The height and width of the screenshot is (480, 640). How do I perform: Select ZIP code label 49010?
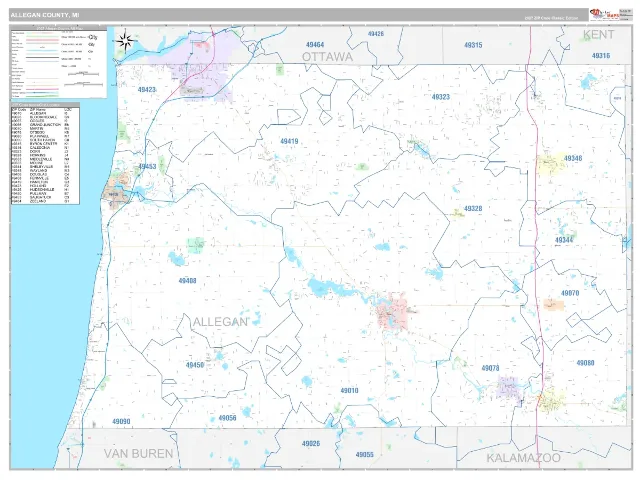coord(349,391)
